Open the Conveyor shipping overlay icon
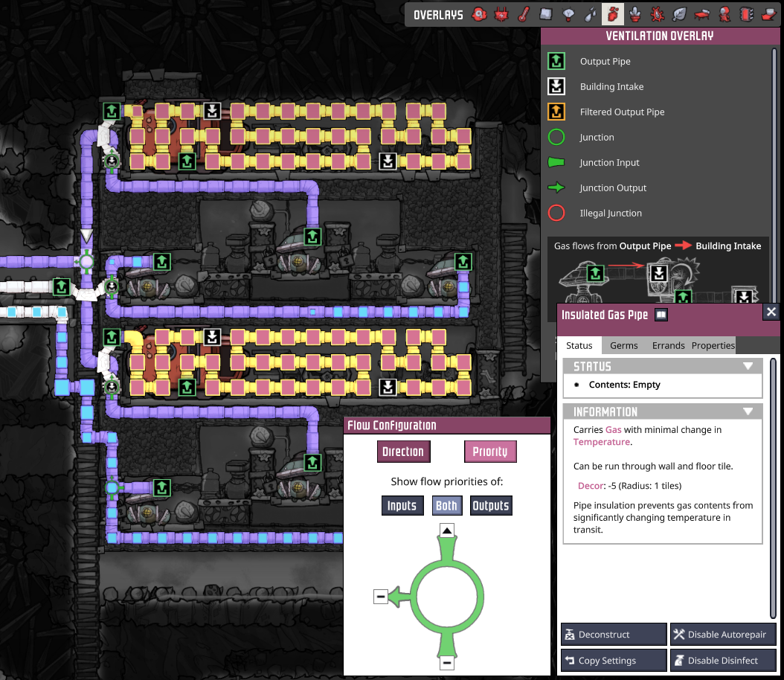 (768, 14)
